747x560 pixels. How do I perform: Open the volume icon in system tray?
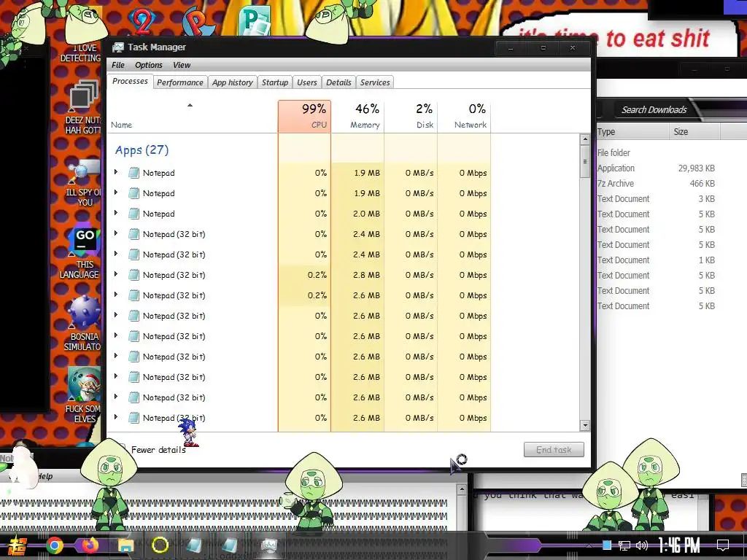[x=642, y=545]
